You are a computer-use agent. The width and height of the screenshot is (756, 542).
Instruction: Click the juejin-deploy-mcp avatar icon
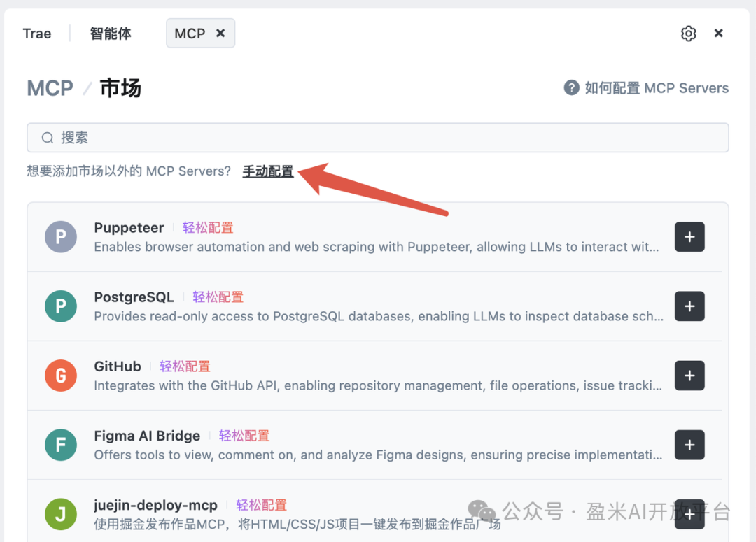point(61,514)
